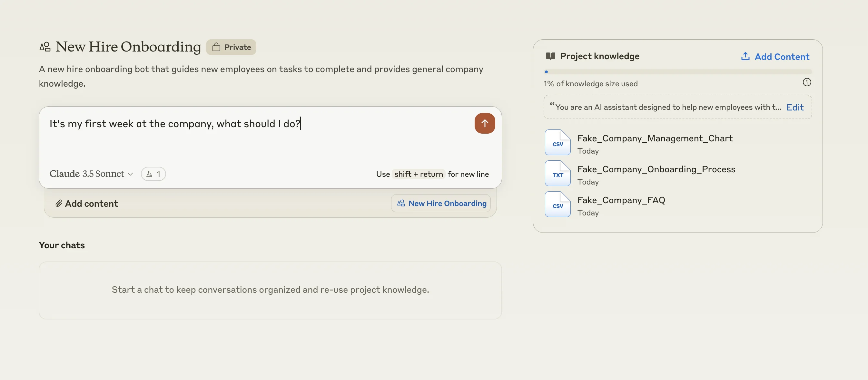The image size is (868, 380).
Task: Send the message with the arrow button
Action: tap(485, 124)
